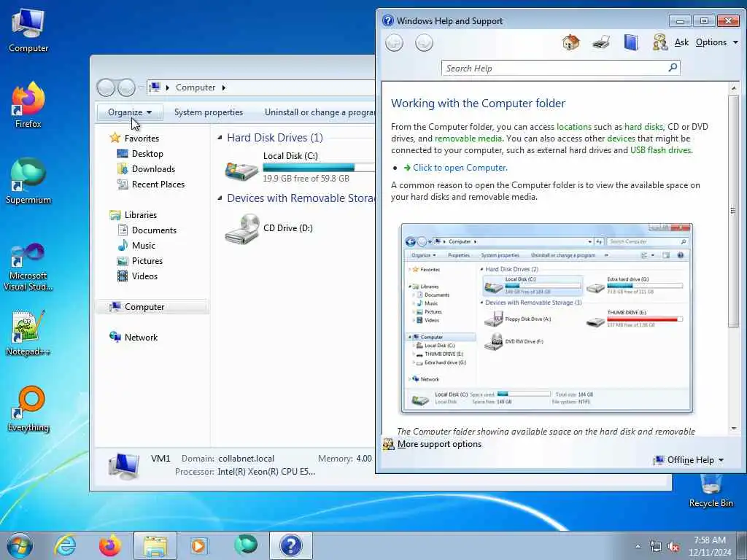Open the Options dropdown in Help
This screenshot has width=747, height=560.
pyautogui.click(x=716, y=42)
